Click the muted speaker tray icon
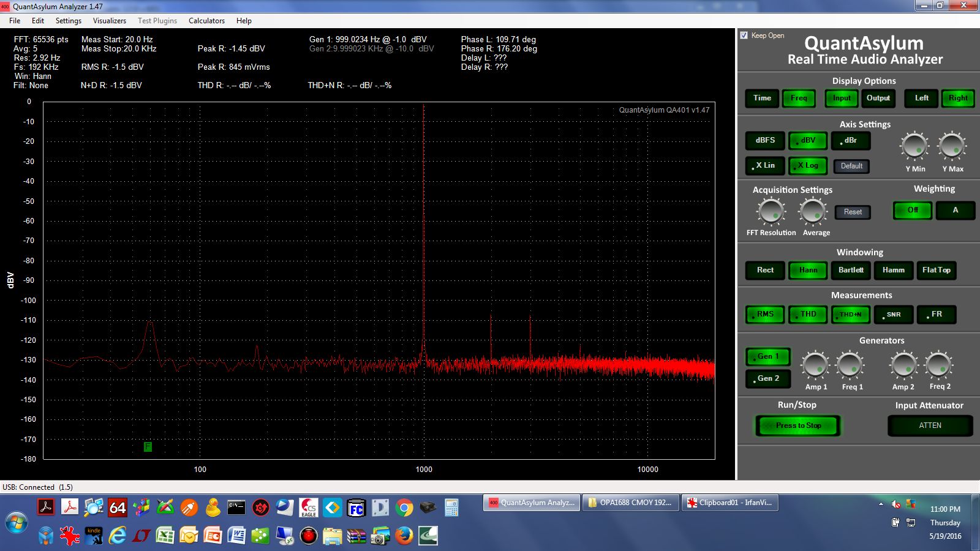This screenshot has height=551, width=980. [x=895, y=504]
